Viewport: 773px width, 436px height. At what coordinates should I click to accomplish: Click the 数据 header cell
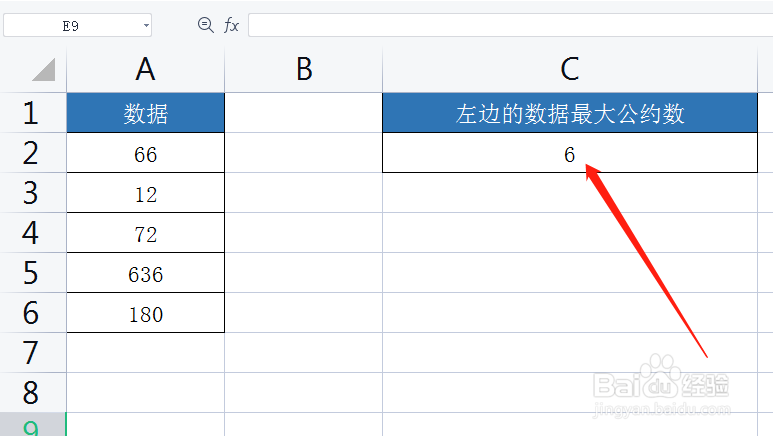(x=146, y=114)
